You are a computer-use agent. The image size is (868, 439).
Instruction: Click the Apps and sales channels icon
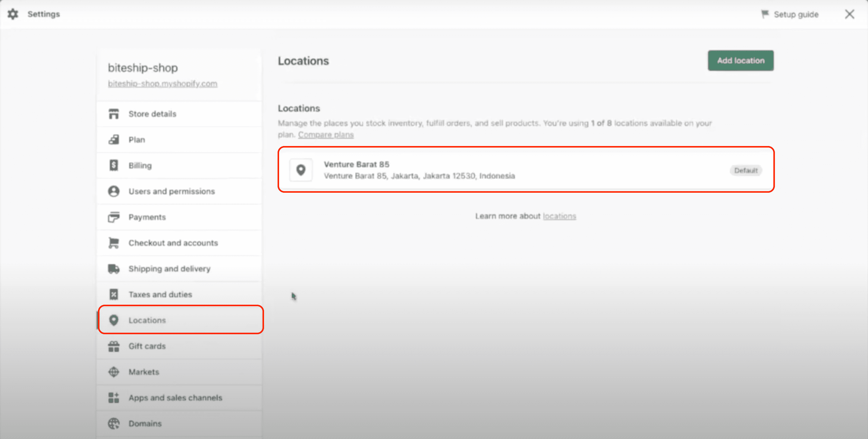pyautogui.click(x=114, y=397)
